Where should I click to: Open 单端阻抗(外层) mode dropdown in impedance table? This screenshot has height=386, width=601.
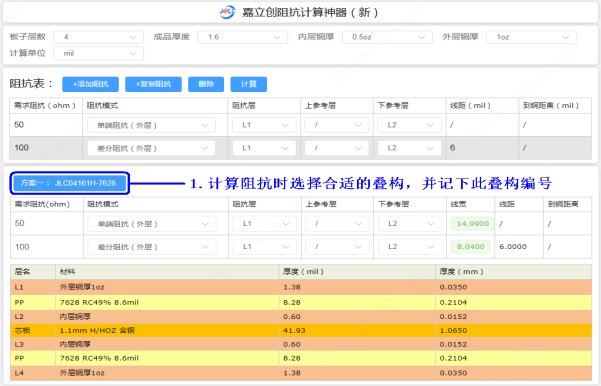(151, 125)
